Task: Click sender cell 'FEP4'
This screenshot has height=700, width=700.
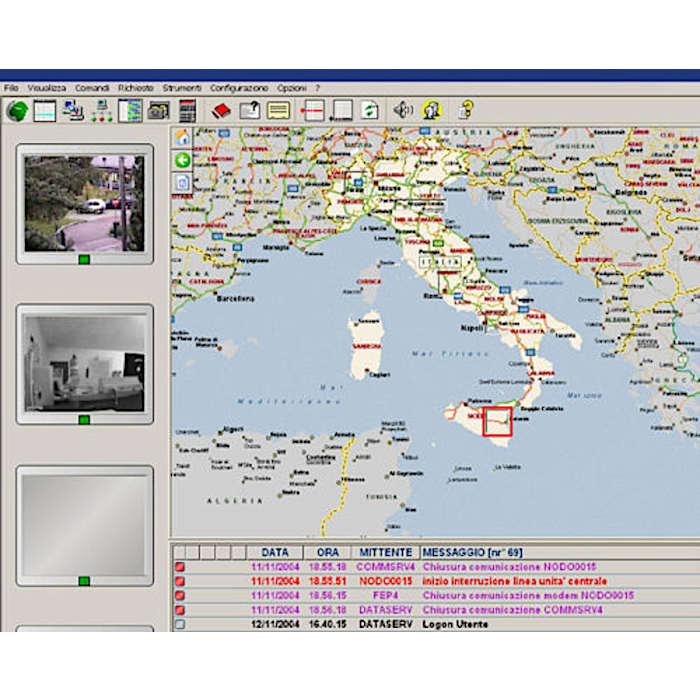Action: coord(385,596)
